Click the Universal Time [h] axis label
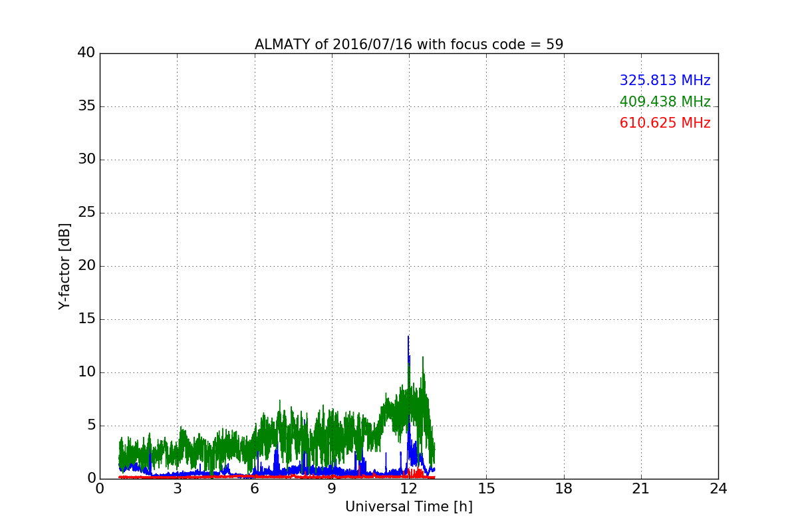 [409, 507]
